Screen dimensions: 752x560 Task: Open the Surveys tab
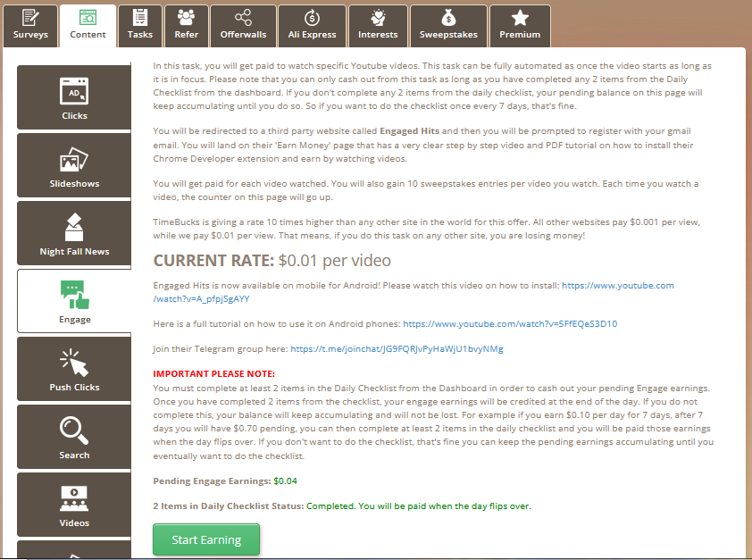coord(30,25)
